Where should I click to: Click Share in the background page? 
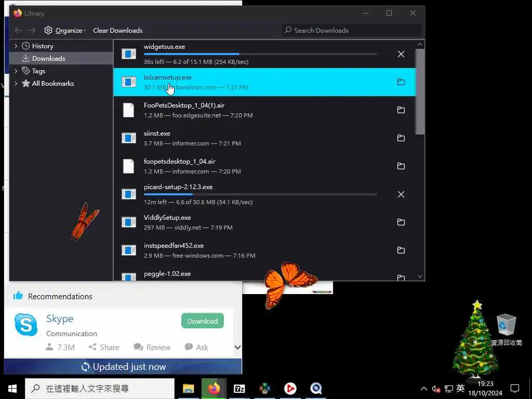pyautogui.click(x=104, y=347)
